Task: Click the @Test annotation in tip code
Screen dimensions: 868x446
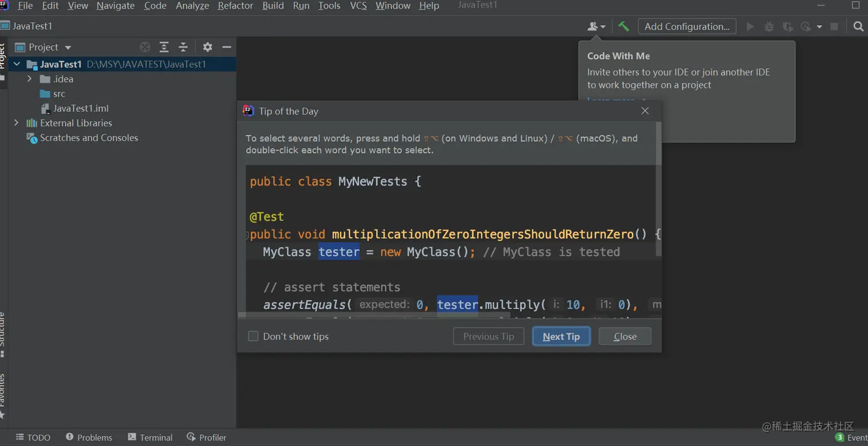Action: tap(267, 217)
